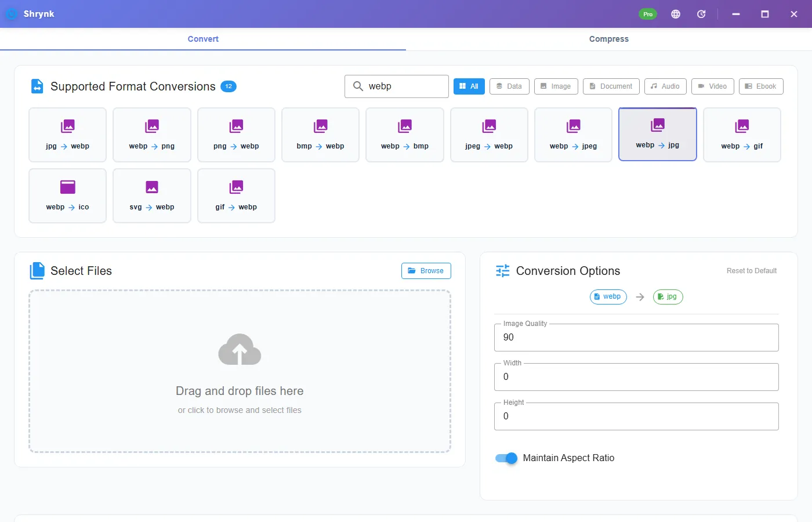
Task: Click the Height input field
Action: coord(636,416)
